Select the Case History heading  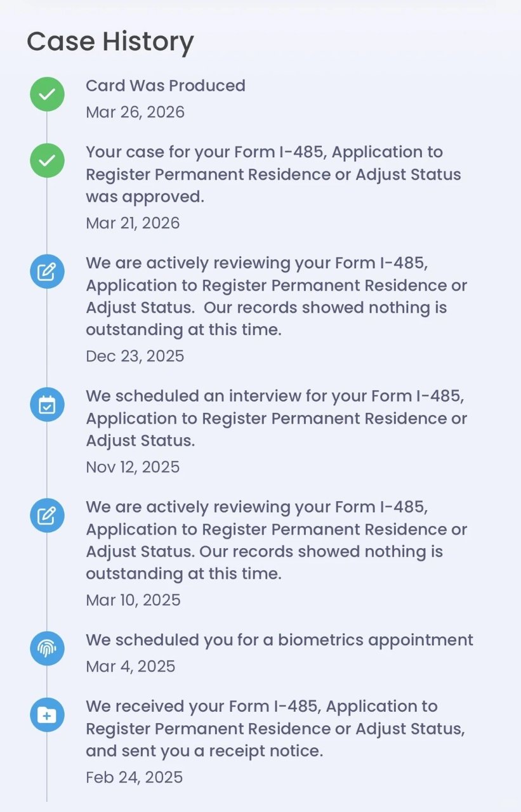point(110,42)
